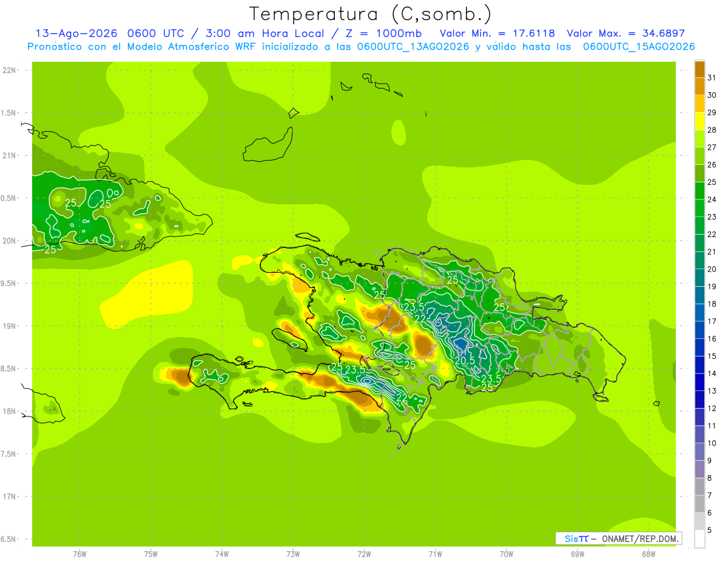Click the legend value '28'

pos(712,130)
